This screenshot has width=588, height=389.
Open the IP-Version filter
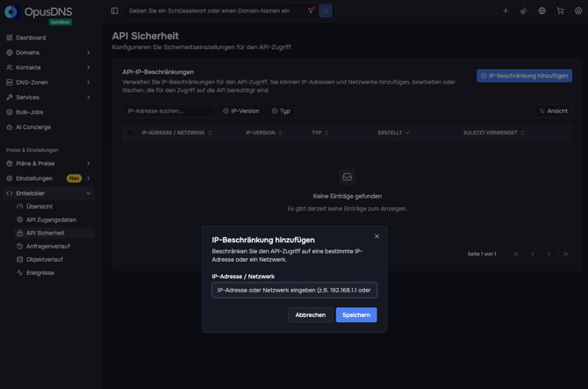(241, 111)
